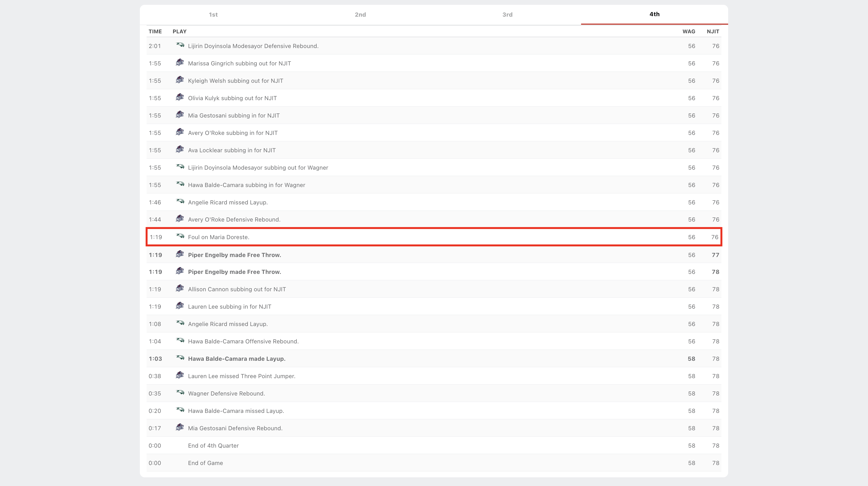
Task: Click the TIME column header
Action: 155,31
